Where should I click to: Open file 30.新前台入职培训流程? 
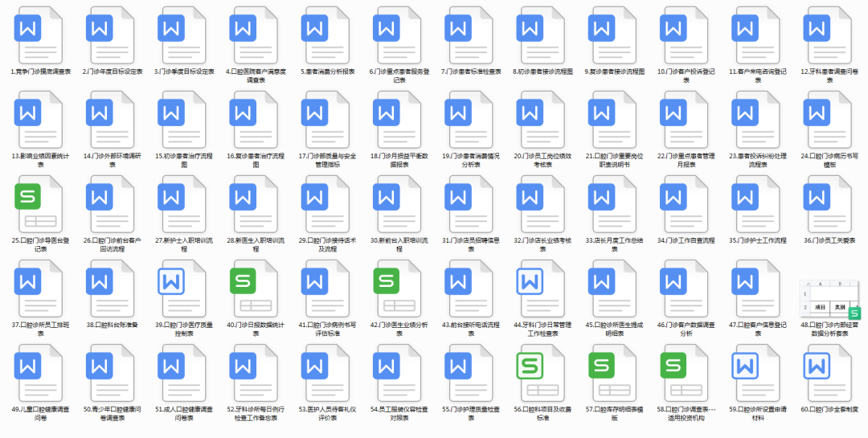399,205
